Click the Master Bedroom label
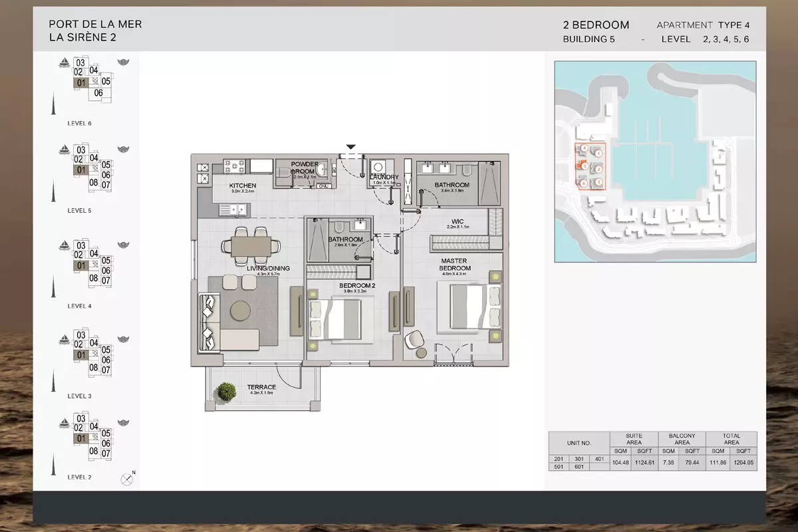This screenshot has width=798, height=532. click(455, 265)
